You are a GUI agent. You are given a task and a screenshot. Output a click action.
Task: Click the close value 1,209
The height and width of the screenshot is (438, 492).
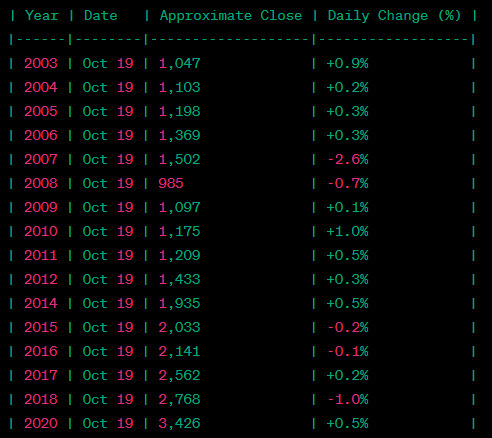tap(180, 255)
